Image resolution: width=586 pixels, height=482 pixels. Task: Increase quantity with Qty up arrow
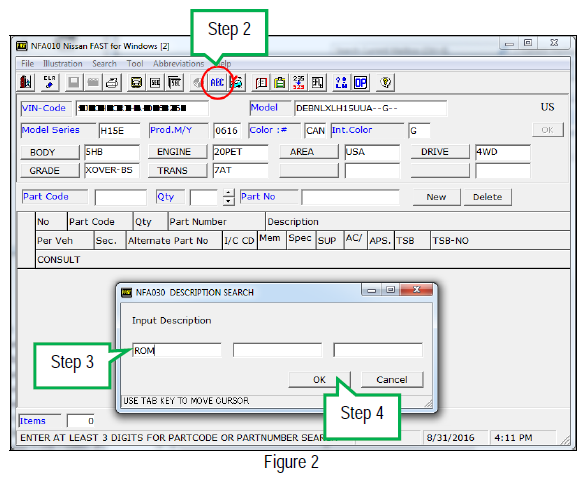(x=228, y=193)
